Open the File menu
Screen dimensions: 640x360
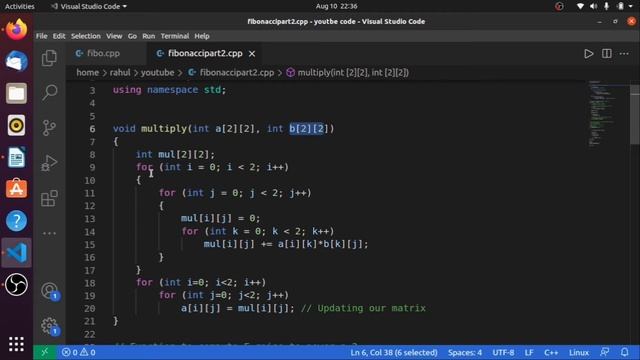42,36
